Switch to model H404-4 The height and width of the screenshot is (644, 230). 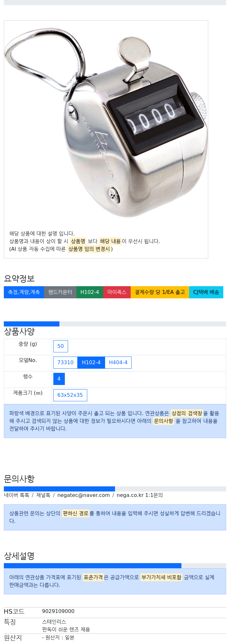point(118,362)
